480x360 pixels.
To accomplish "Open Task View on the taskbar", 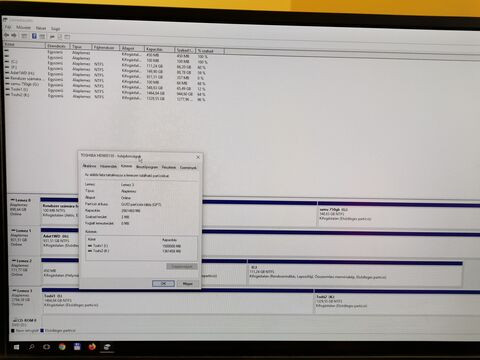I will (46, 347).
